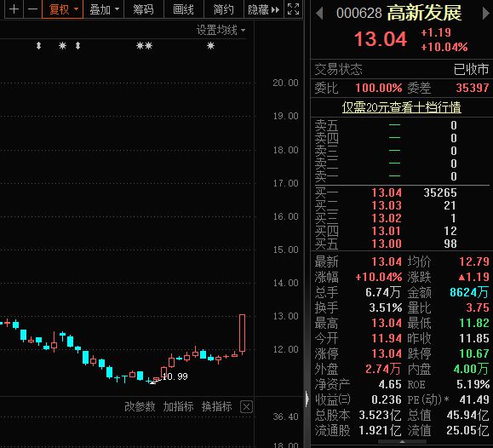Switch to 简约 view mode
Viewport: 493px width, 448px height.
pyautogui.click(x=224, y=9)
